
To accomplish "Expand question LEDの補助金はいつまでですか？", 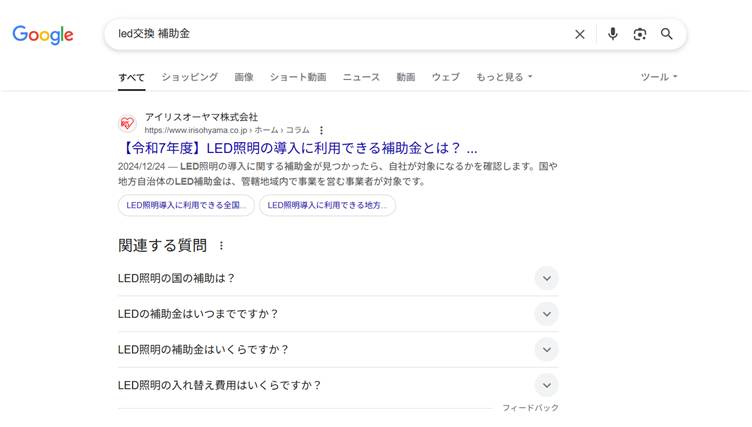I will tap(338, 314).
